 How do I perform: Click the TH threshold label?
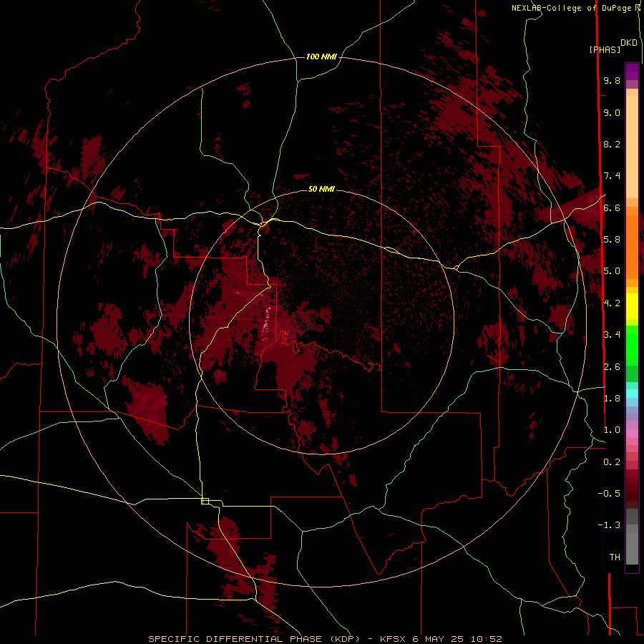(615, 557)
